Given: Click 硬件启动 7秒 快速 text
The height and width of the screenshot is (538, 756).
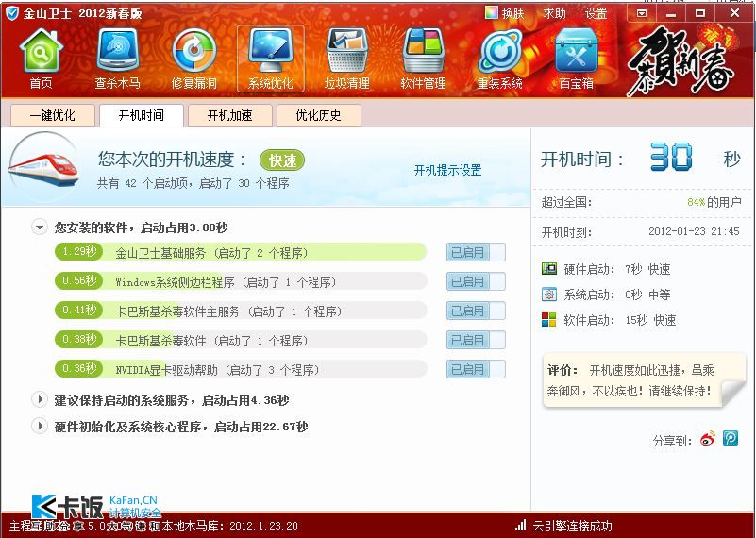Looking at the screenshot, I should (x=617, y=269).
